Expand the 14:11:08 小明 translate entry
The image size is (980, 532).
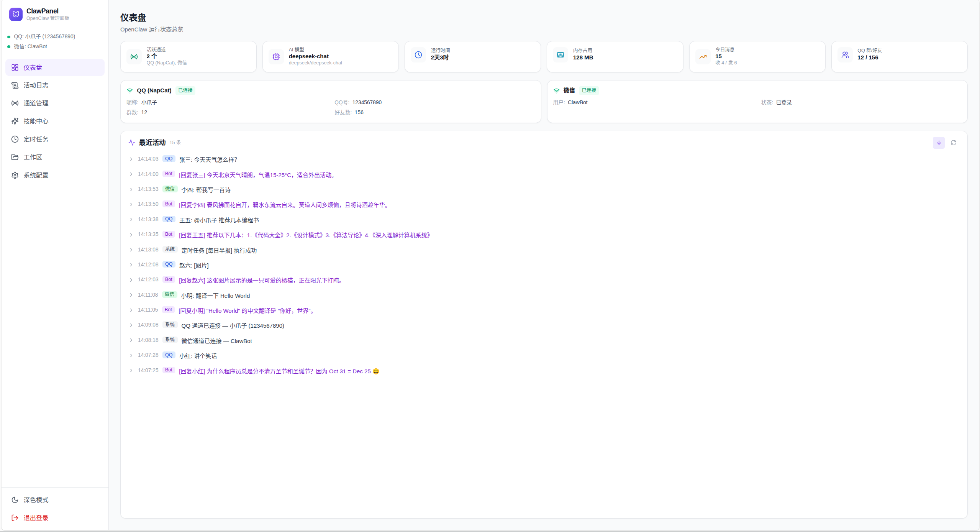[x=131, y=295]
